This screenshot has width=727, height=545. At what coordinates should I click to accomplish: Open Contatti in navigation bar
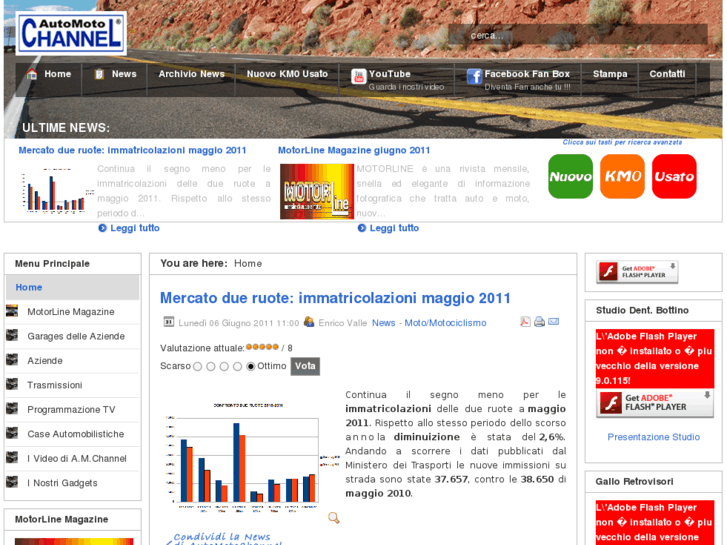[x=667, y=74]
